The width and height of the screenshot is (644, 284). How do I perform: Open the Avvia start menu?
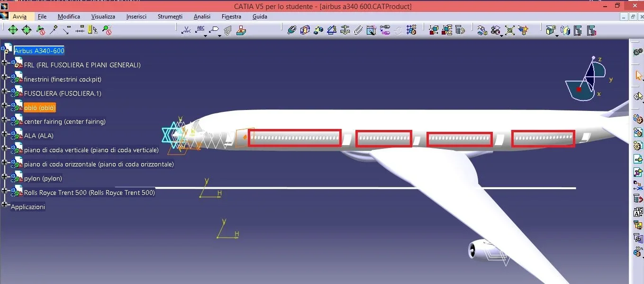[x=19, y=17]
